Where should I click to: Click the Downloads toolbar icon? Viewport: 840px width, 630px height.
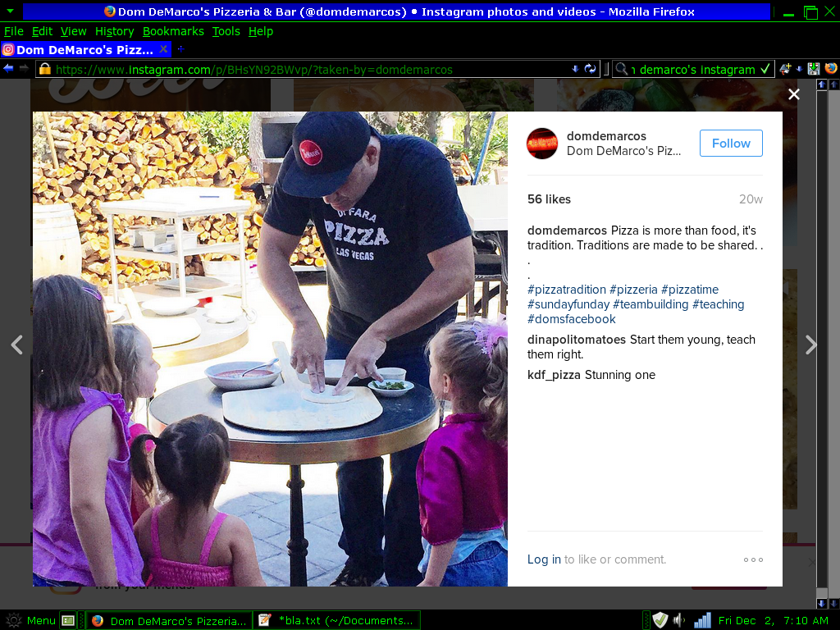[x=814, y=69]
